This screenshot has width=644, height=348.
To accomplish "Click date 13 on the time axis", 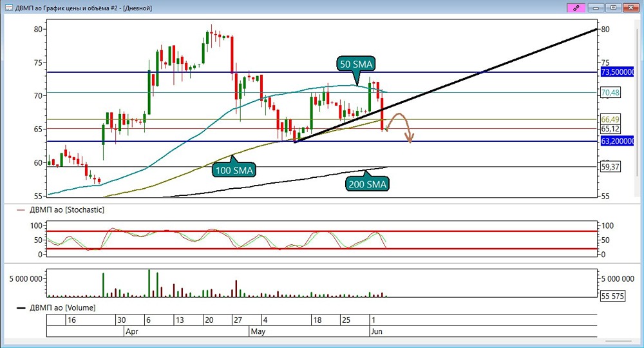I will click(x=180, y=320).
